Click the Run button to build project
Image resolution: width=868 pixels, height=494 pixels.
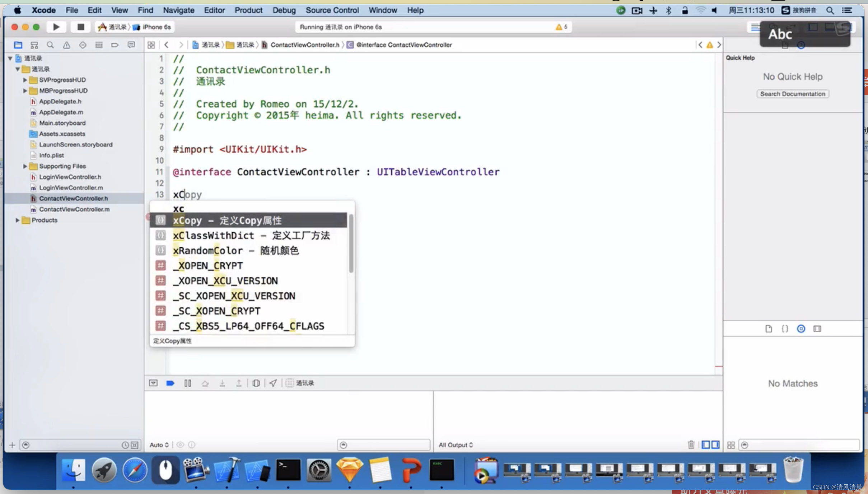(x=57, y=27)
